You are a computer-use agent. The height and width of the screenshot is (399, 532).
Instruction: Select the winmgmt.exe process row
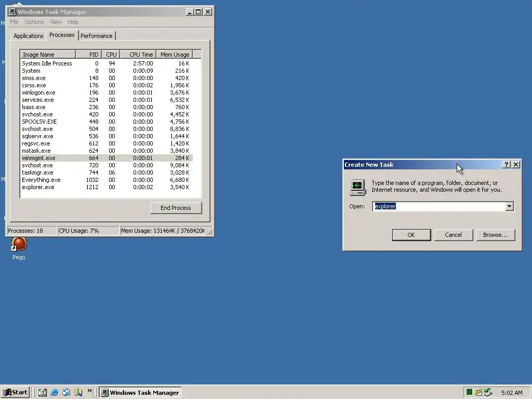pyautogui.click(x=107, y=158)
